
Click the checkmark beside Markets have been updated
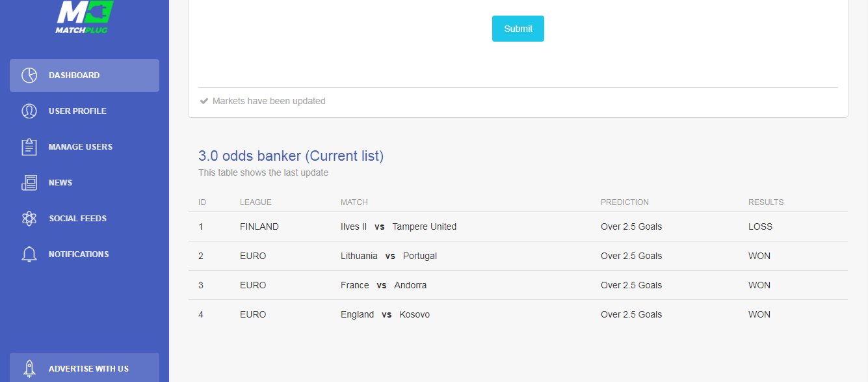point(204,101)
